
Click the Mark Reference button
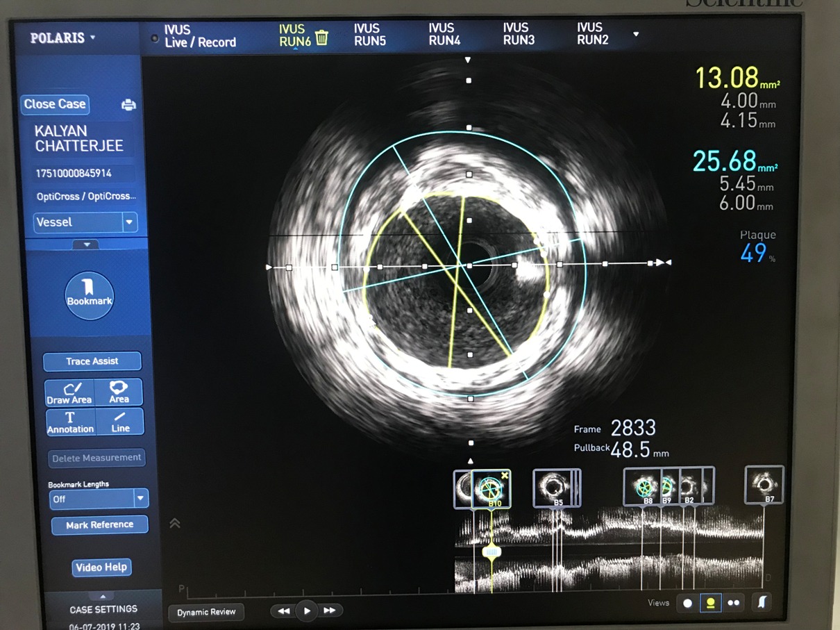[99, 525]
